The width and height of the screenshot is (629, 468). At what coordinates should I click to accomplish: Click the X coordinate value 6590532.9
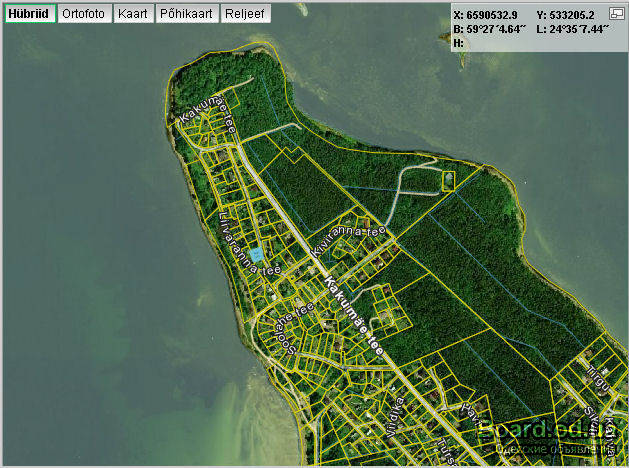pos(490,16)
